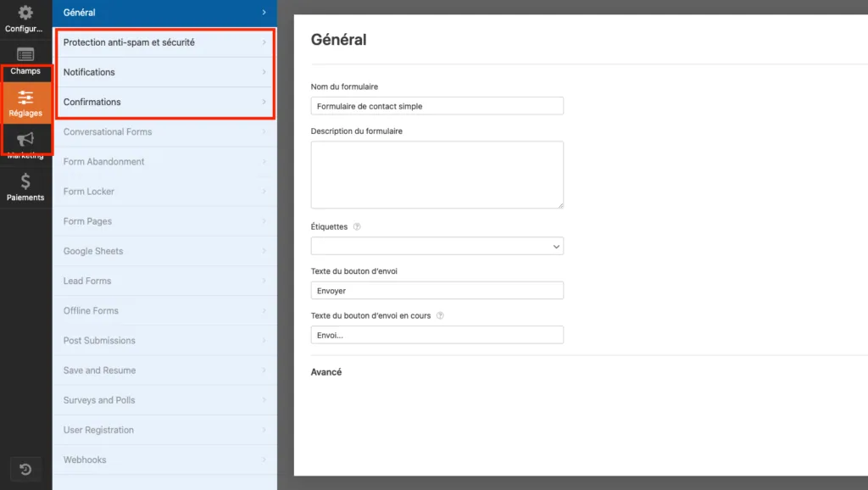Open the Notifications settings section
This screenshot has width=868, height=490.
tap(164, 72)
